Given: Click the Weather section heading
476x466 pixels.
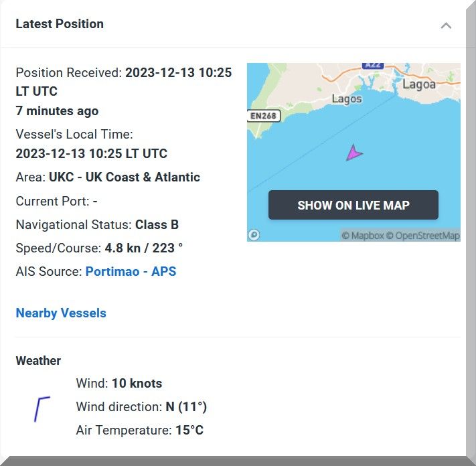Looking at the screenshot, I should coord(38,361).
